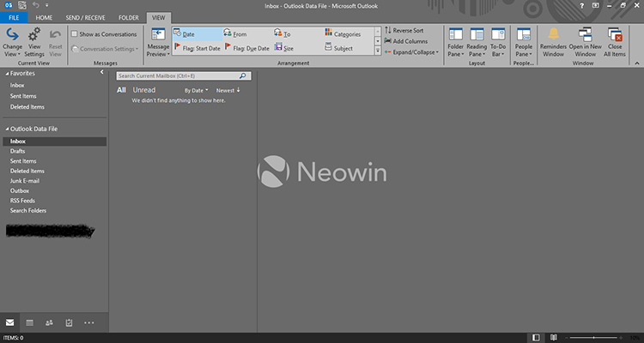Show All messages filter
Viewport: 644px width, 343px height.
point(121,90)
